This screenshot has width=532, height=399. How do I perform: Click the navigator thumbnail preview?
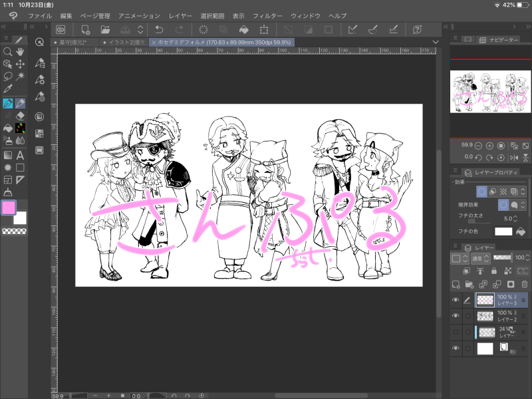pos(490,92)
